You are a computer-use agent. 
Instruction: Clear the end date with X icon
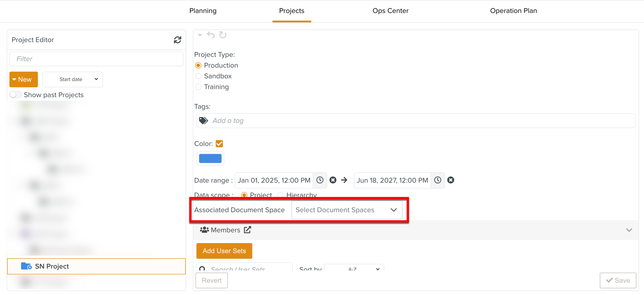point(451,180)
